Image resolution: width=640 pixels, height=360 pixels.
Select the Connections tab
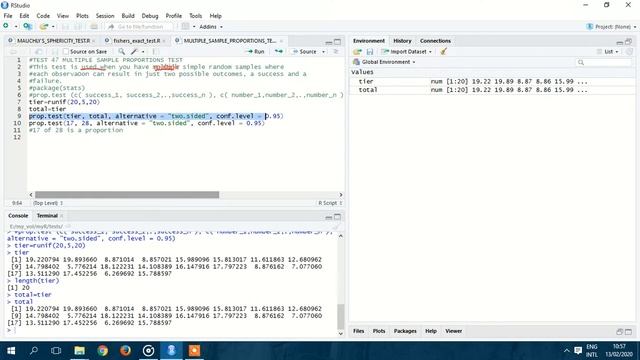435,41
